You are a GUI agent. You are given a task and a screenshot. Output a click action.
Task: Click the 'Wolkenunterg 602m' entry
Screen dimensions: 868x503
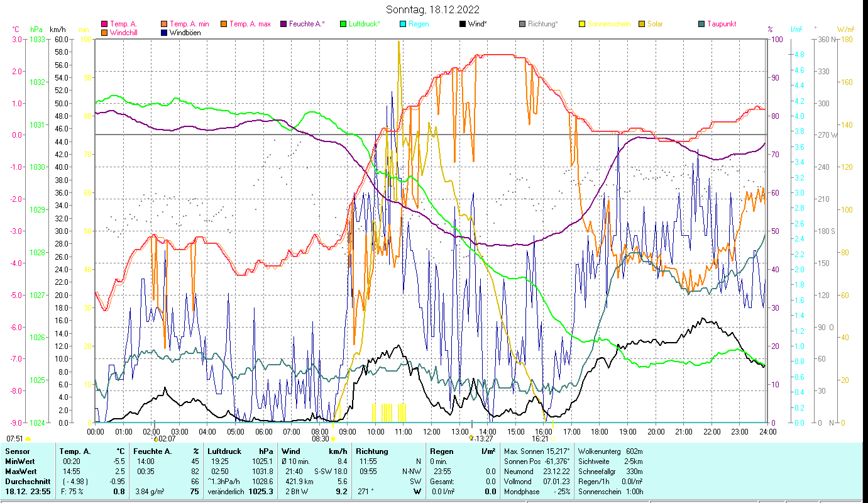tap(610, 451)
